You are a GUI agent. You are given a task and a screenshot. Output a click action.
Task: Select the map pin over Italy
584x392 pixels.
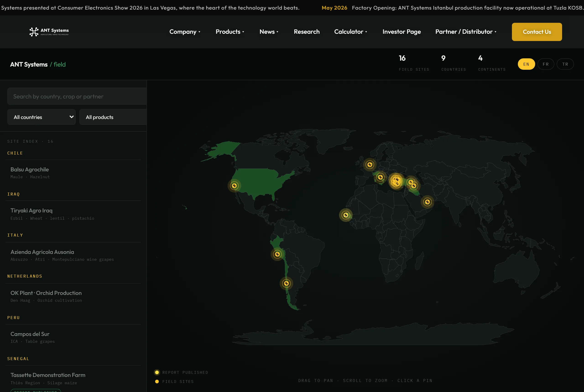coord(380,177)
